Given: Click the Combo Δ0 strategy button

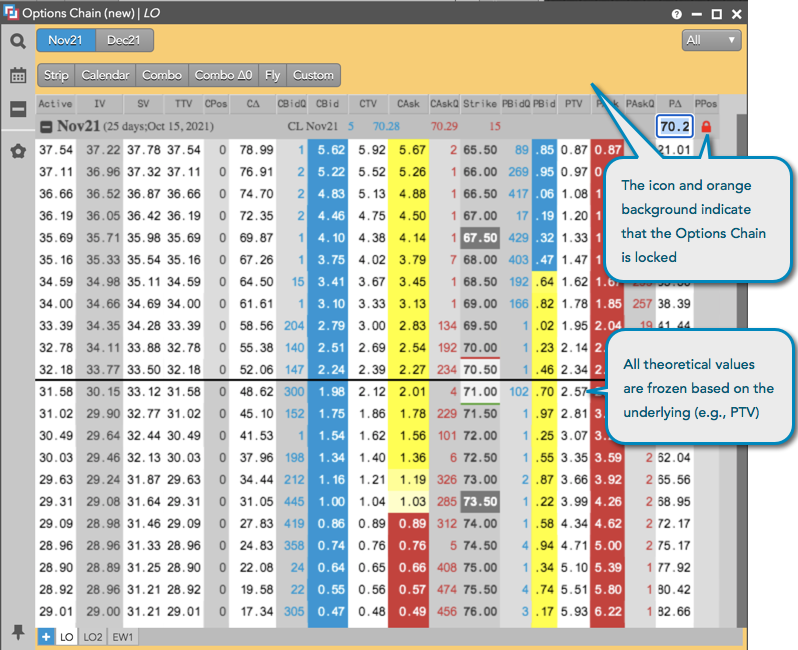Looking at the screenshot, I should [223, 75].
